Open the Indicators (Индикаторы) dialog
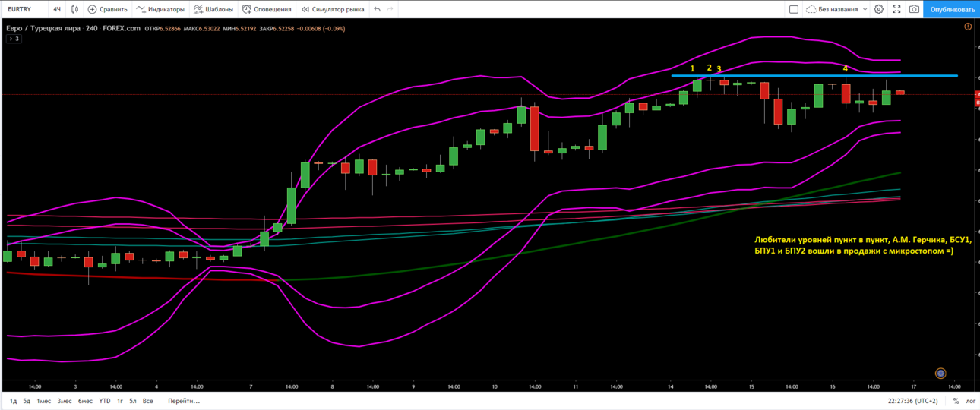Image resolution: width=980 pixels, height=410 pixels. (x=160, y=9)
